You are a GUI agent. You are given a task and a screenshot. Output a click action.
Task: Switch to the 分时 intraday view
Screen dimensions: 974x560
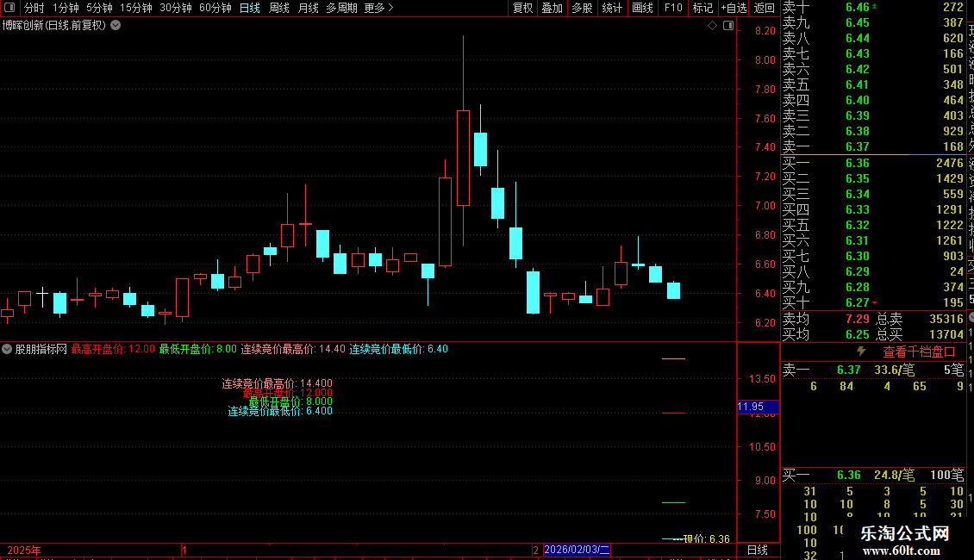(x=34, y=8)
